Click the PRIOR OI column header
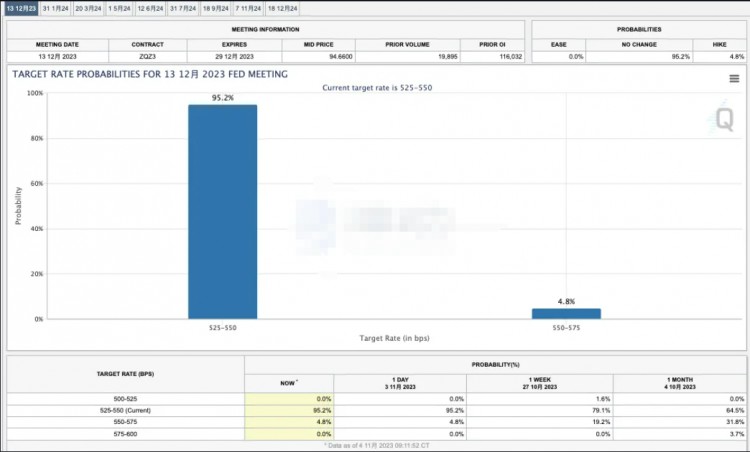This screenshot has height=452, width=750. point(492,44)
